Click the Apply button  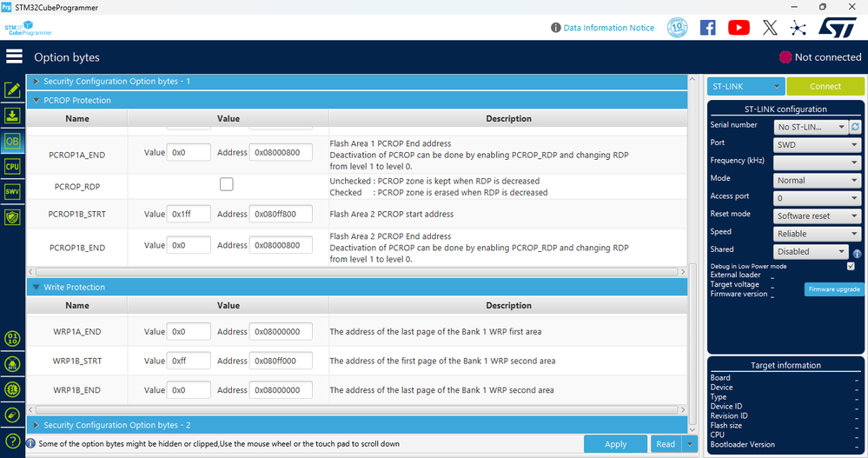tap(615, 444)
